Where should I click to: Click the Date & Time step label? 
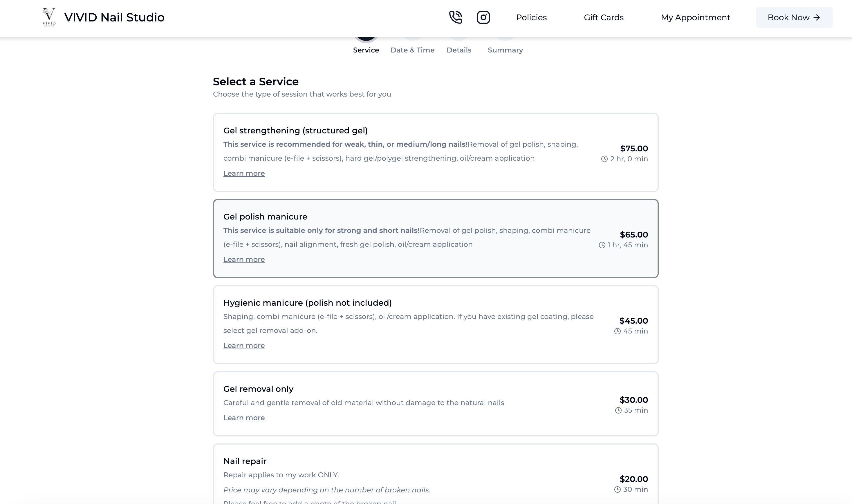[x=412, y=50]
